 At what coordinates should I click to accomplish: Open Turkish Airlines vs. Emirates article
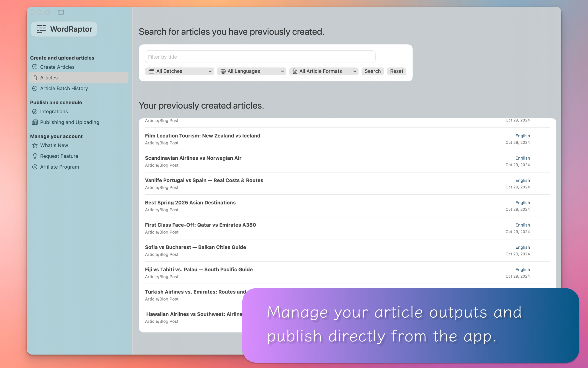click(x=195, y=292)
